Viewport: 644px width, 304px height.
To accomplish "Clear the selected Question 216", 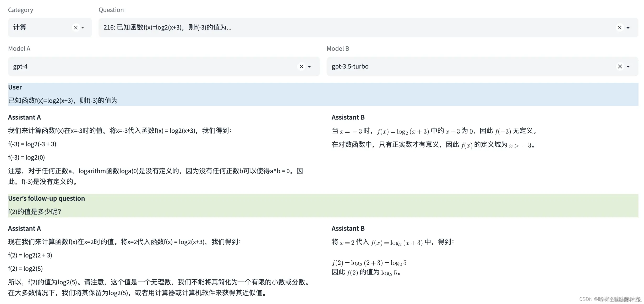I will click(620, 27).
